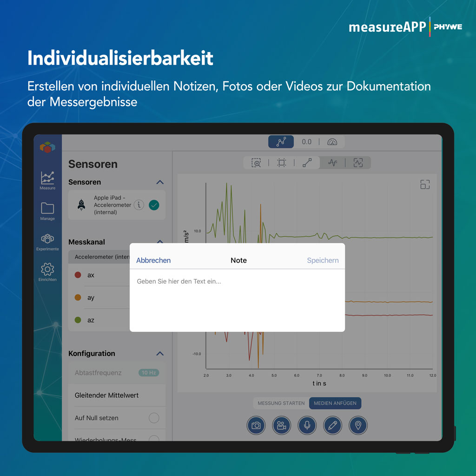The width and height of the screenshot is (476, 476).
Task: Show info for Apple iPad Accelerometer
Action: click(x=139, y=205)
